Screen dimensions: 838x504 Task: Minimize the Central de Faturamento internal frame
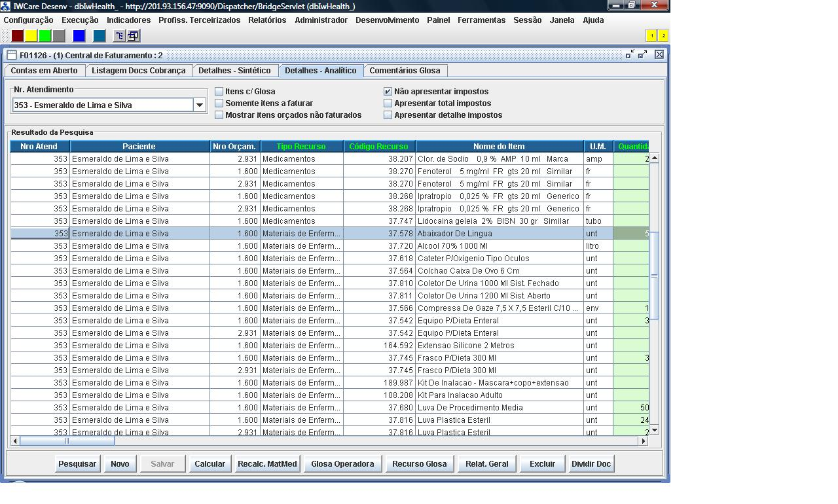pyautogui.click(x=630, y=55)
